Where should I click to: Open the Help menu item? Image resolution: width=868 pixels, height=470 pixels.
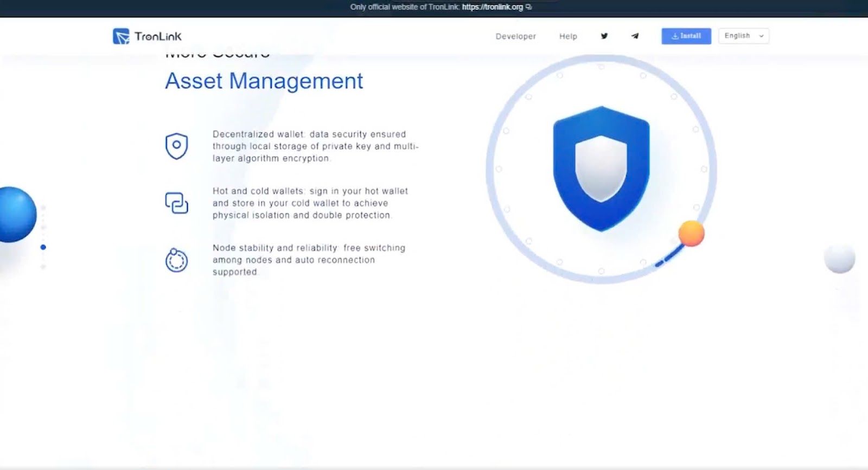pos(568,36)
